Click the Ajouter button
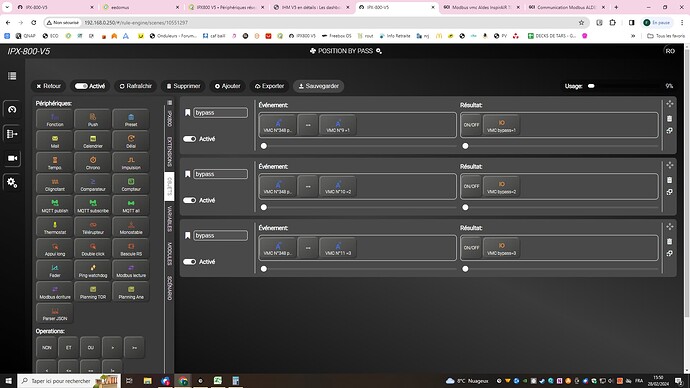 pos(228,86)
